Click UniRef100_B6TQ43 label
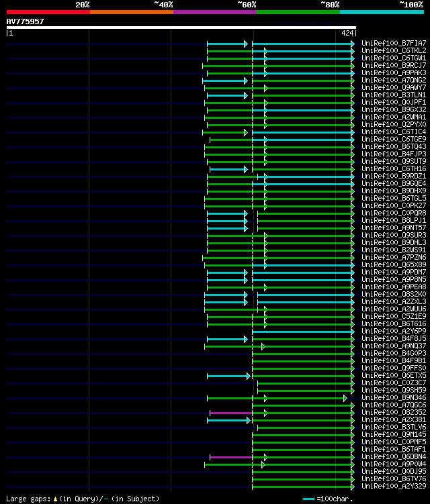Screen dimensions: 430x504 click(394, 146)
